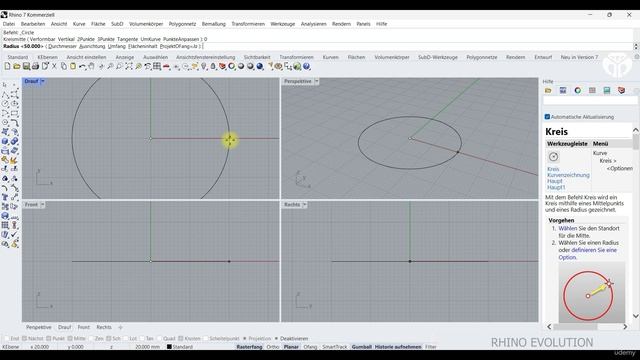Click the color wheel icon in Hilfe panel
640x360 pixels.
pos(578,90)
